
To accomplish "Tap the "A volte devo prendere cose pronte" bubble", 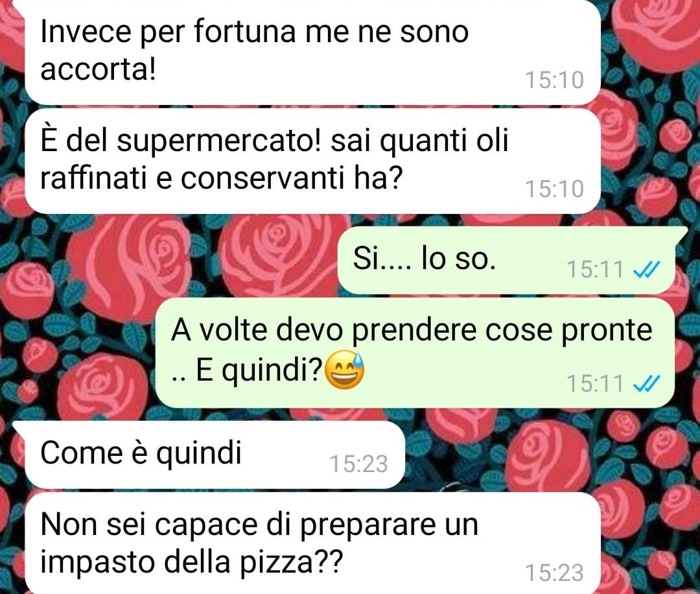I will click(x=415, y=353).
